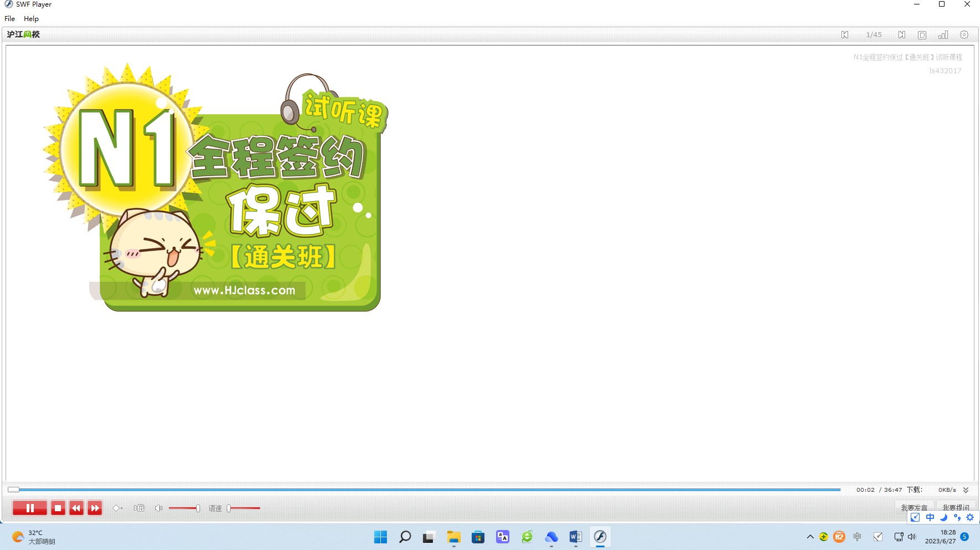Click the fast-forward button
Image resolution: width=980 pixels, height=550 pixels.
[95, 508]
